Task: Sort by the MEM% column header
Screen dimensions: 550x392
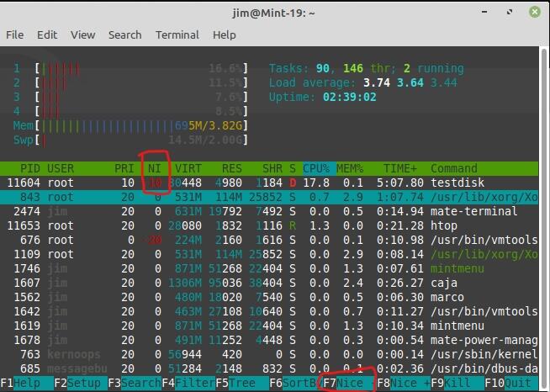Action: click(350, 169)
